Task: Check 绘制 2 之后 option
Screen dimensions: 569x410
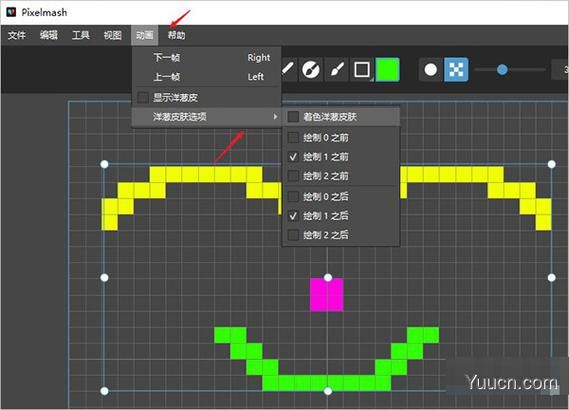Action: pyautogui.click(x=293, y=235)
